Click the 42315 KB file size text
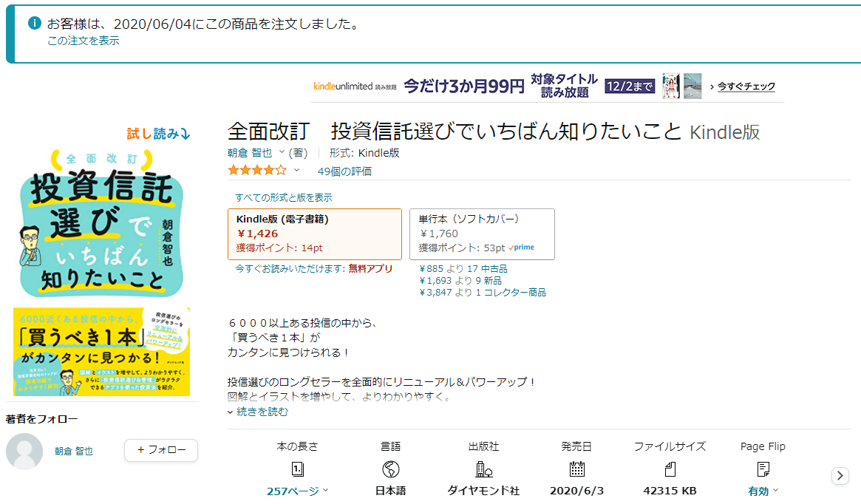 [x=670, y=491]
